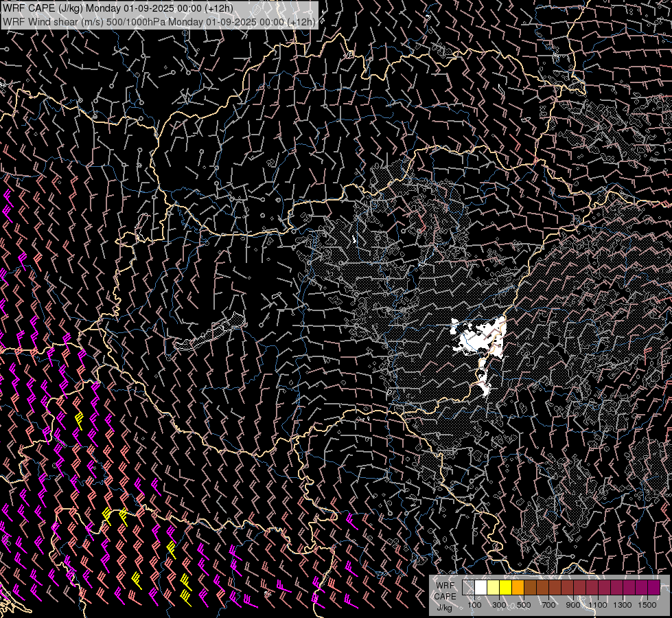This screenshot has height=618, width=672.
Task: Click the WRF Wind shear title line
Action: point(159,21)
